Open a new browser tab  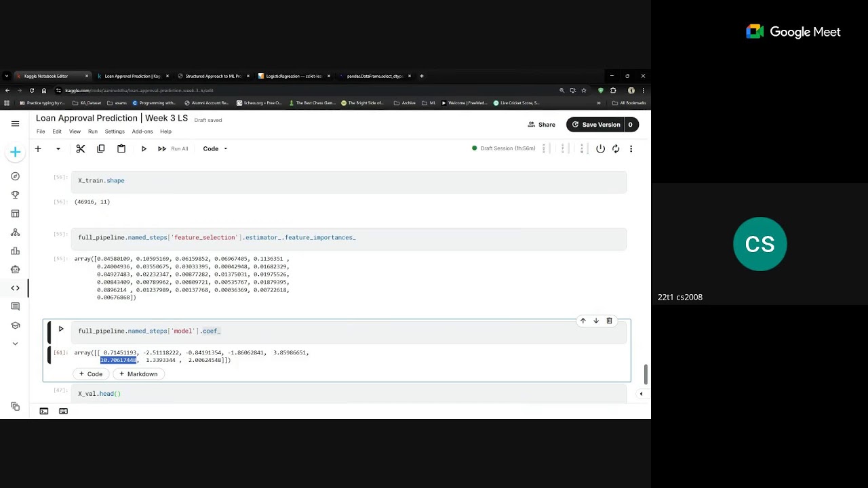pos(421,76)
